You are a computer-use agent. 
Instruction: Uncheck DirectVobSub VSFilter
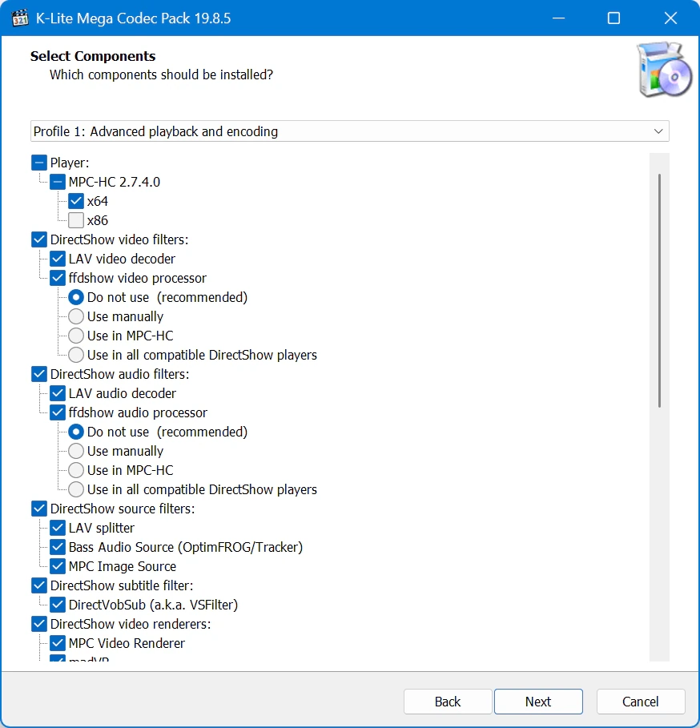click(x=58, y=605)
